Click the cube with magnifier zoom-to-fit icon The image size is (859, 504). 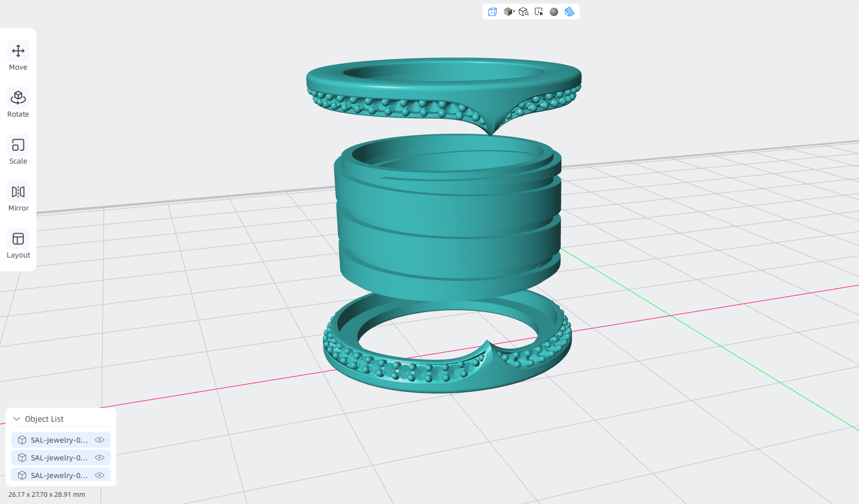(524, 12)
